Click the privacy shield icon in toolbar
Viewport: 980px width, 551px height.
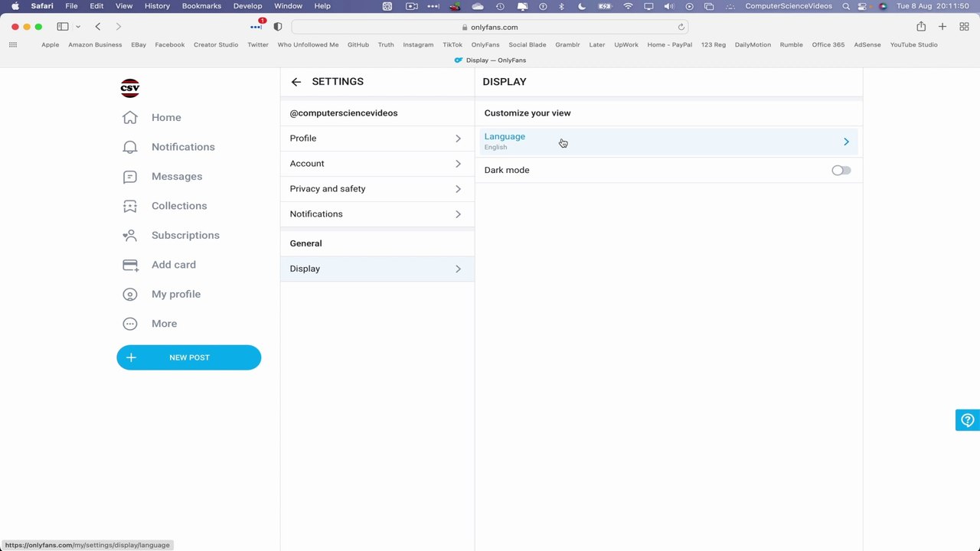point(278,27)
